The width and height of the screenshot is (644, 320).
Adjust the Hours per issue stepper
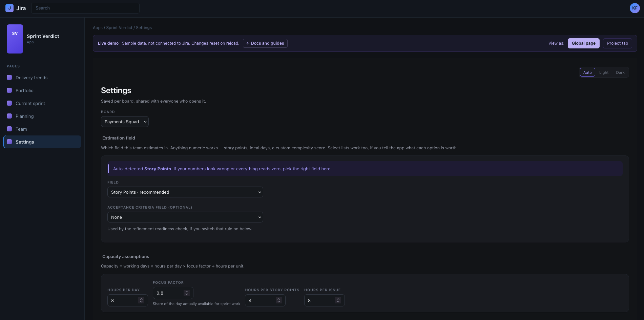coord(338,300)
